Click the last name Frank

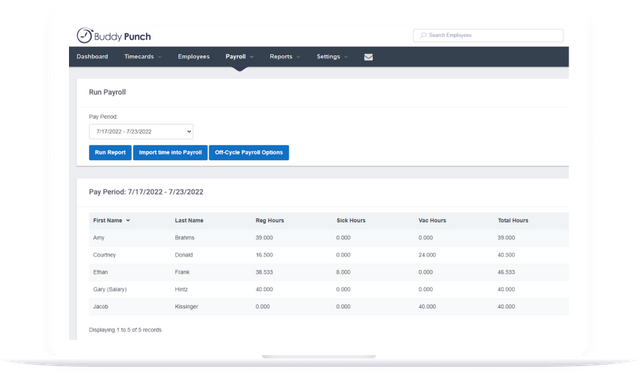pos(182,272)
